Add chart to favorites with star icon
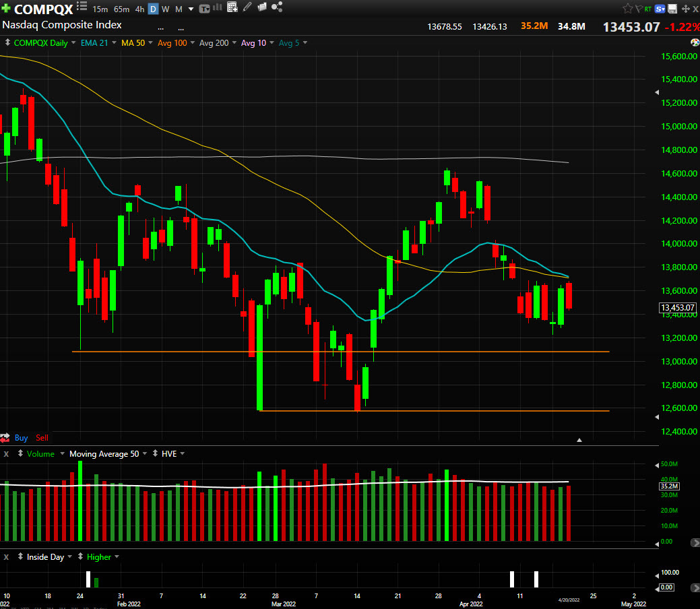This screenshot has height=609, width=700. point(627,9)
